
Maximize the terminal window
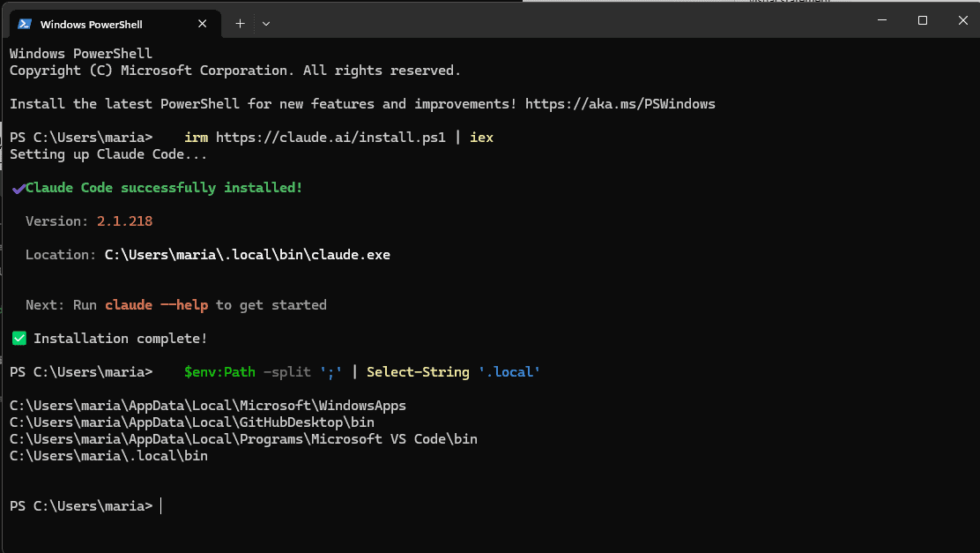(923, 20)
